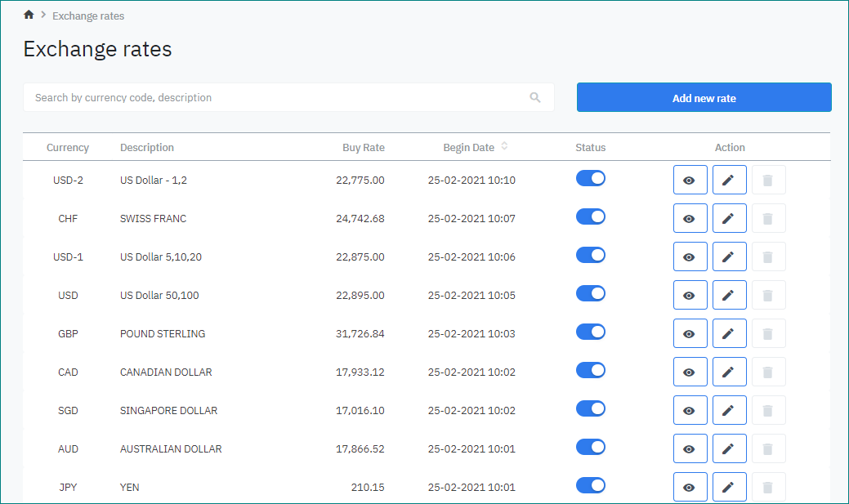
Task: Disable the USD-2 status toggle
Action: pos(591,178)
